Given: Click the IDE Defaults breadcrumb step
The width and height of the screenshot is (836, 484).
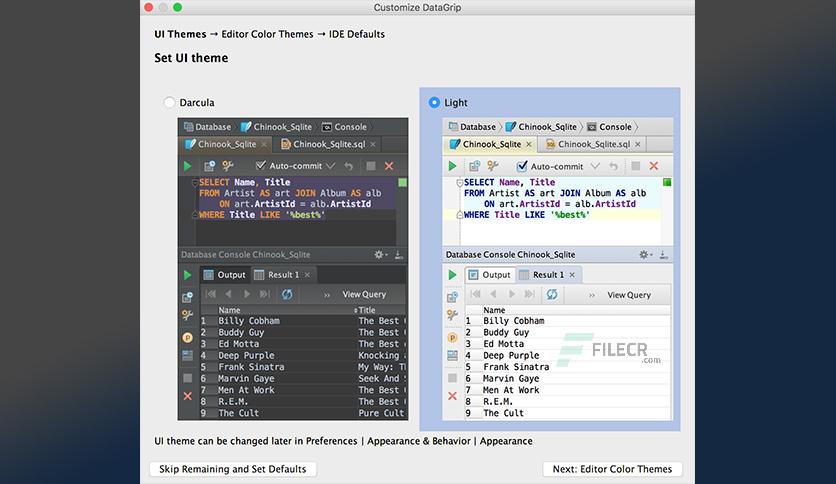Looking at the screenshot, I should (x=357, y=34).
